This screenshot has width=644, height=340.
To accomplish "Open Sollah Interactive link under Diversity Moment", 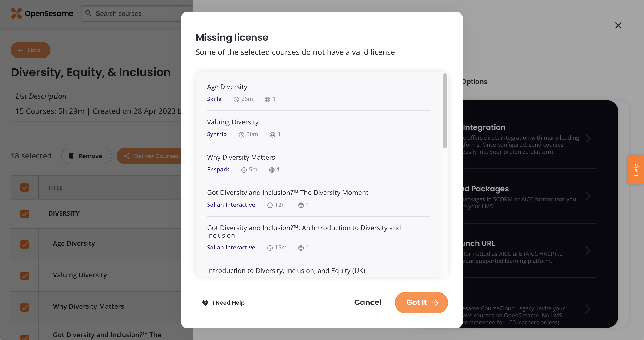I will point(231,204).
